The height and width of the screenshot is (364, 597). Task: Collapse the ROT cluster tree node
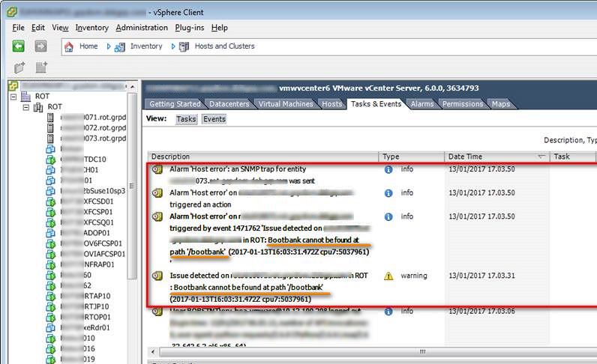point(26,107)
